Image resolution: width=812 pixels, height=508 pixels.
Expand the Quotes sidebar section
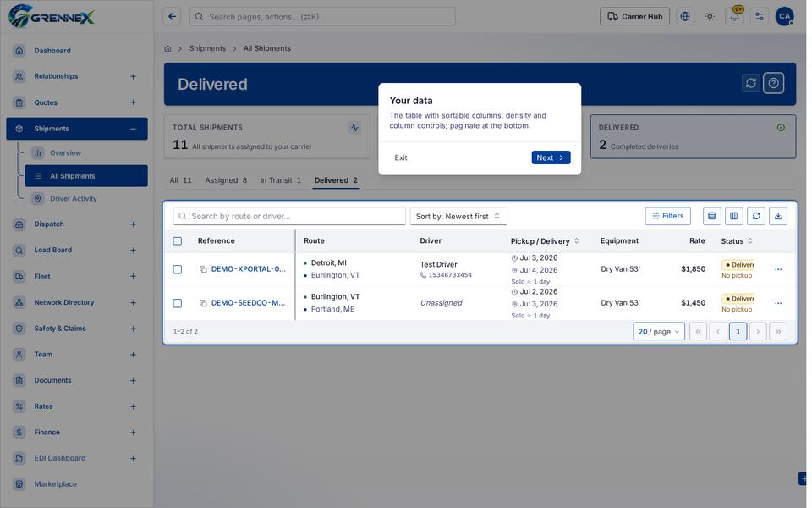click(133, 102)
